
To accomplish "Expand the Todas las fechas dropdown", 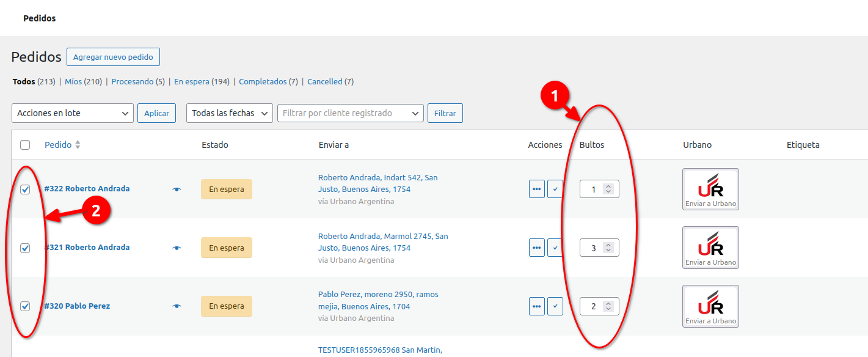I will click(230, 113).
